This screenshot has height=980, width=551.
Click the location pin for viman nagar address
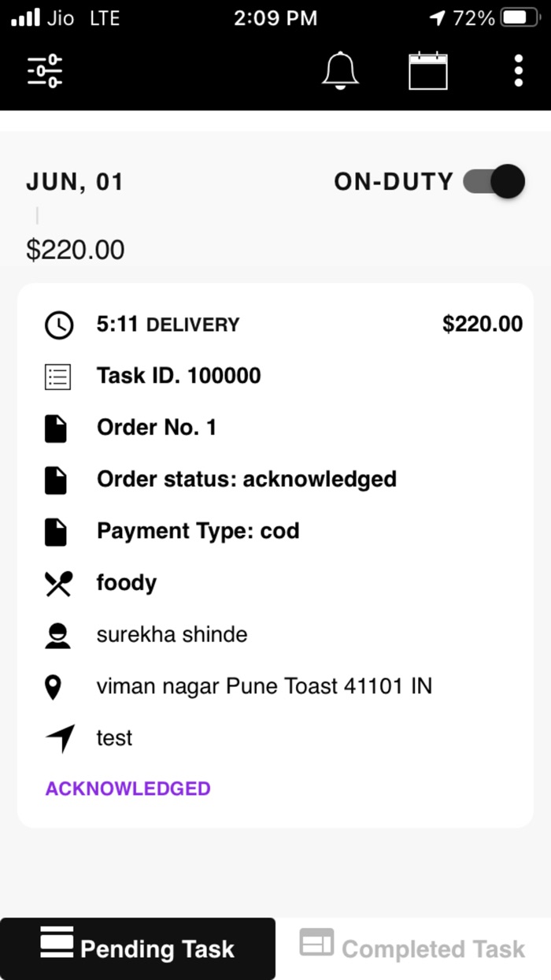tap(55, 685)
